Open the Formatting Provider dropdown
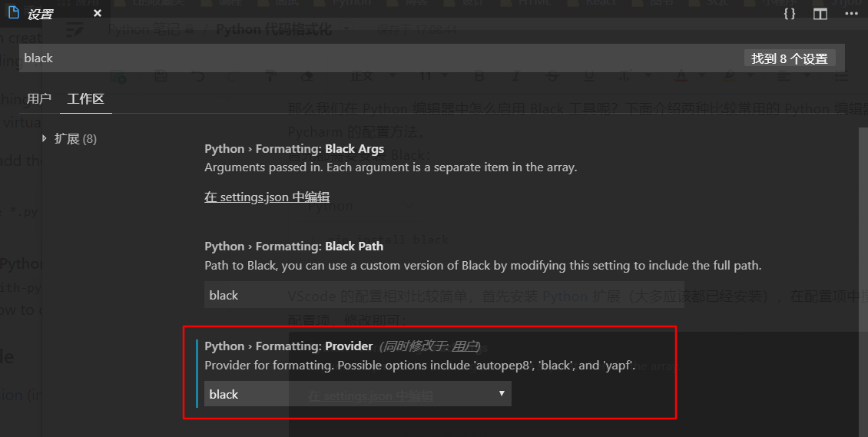The width and height of the screenshot is (868, 437). [x=358, y=394]
